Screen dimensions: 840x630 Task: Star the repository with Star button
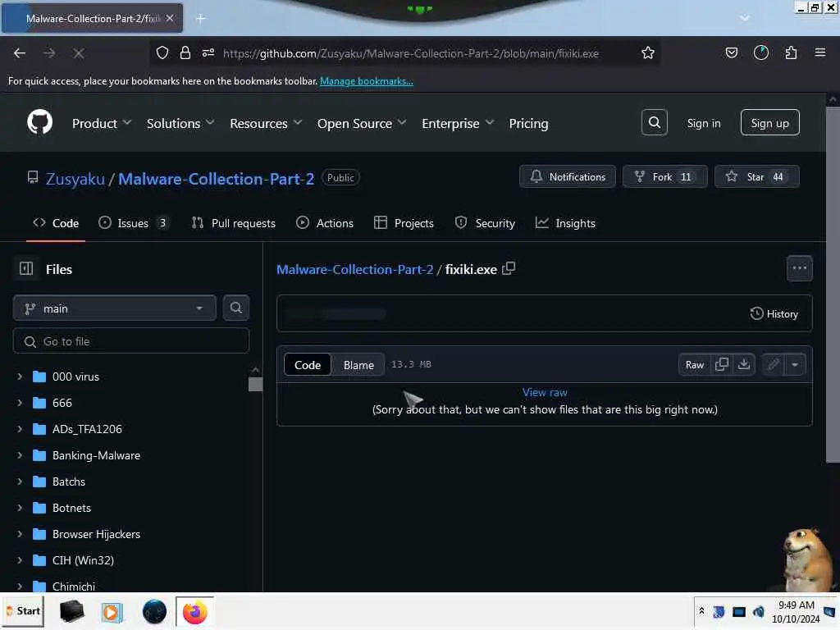(x=756, y=176)
